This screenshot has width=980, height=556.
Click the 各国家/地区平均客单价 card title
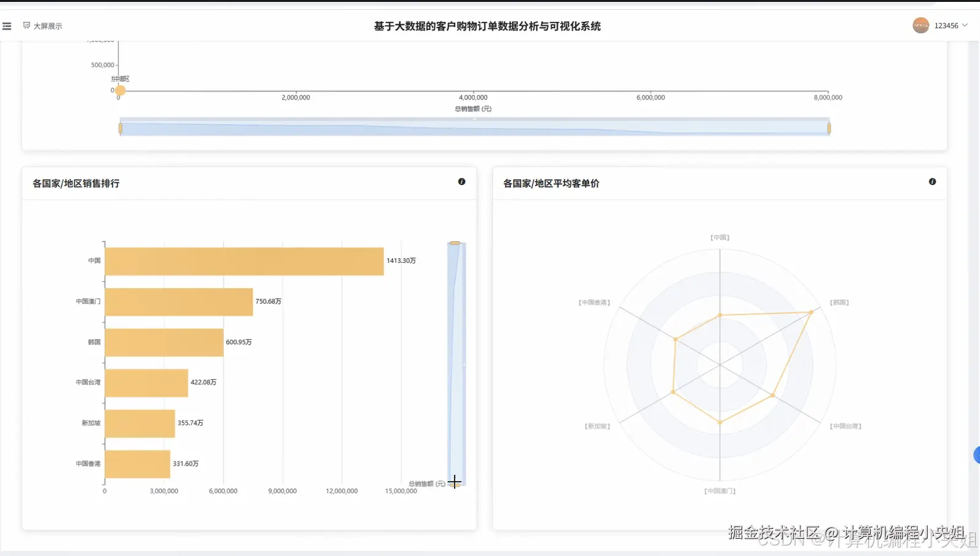pos(551,183)
